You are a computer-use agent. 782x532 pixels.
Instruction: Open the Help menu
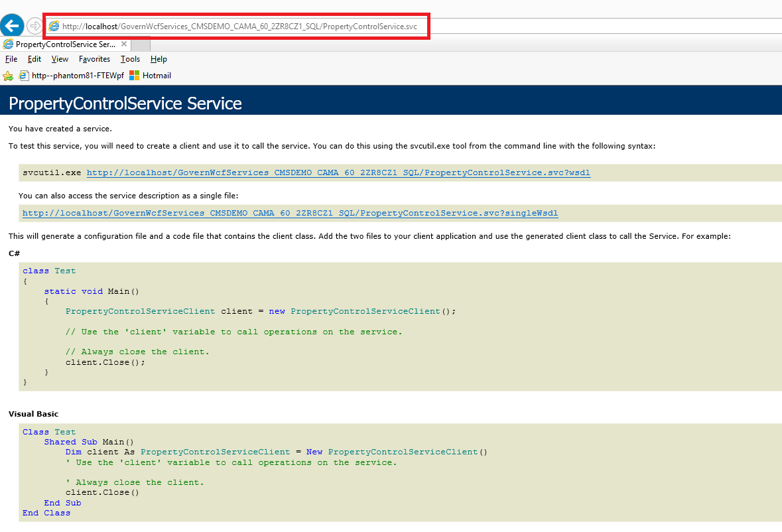tap(159, 59)
